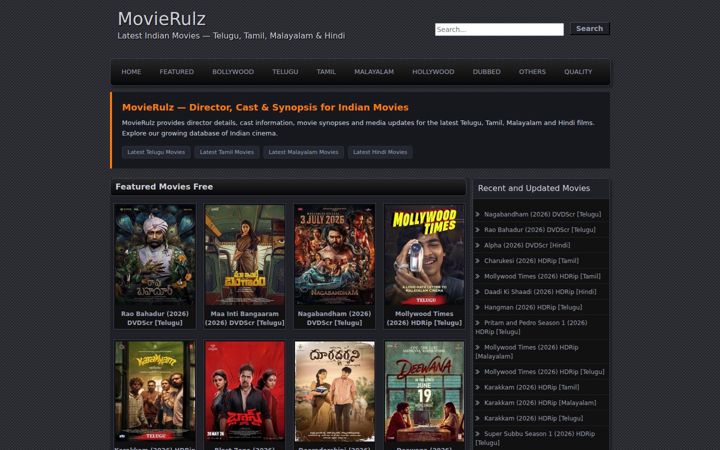Click Nagabandham (2026) DVDScr [Telugu] featured caption
The height and width of the screenshot is (450, 720).
(x=335, y=318)
